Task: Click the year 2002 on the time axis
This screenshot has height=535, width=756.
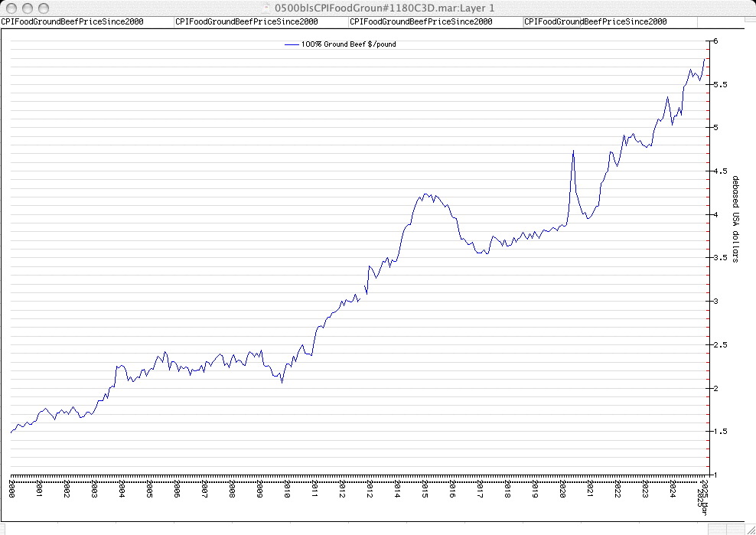Action: (x=67, y=488)
